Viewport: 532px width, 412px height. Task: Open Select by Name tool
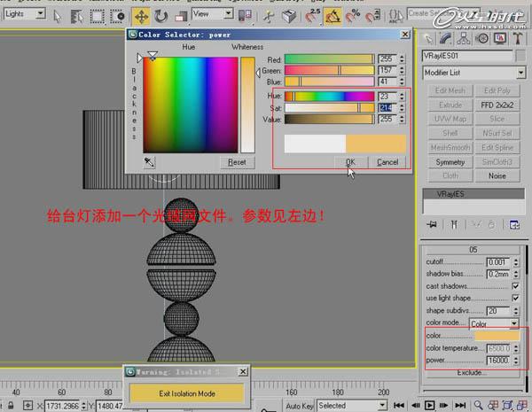(76, 16)
